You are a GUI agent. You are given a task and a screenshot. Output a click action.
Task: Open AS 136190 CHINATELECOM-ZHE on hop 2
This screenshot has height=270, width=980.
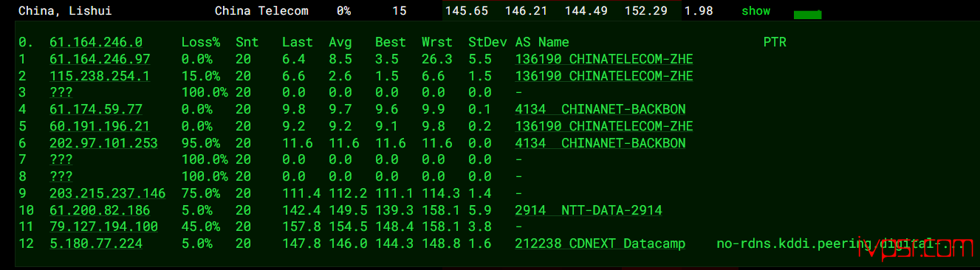pyautogui.click(x=604, y=76)
